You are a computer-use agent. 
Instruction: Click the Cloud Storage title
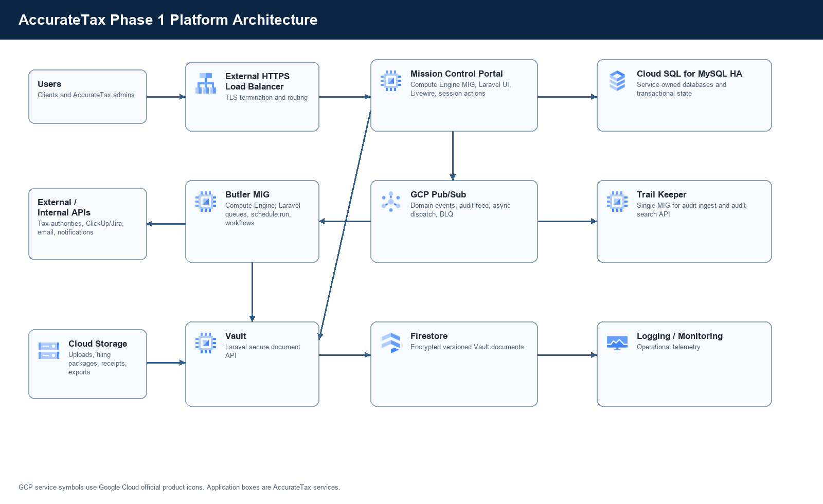point(98,344)
